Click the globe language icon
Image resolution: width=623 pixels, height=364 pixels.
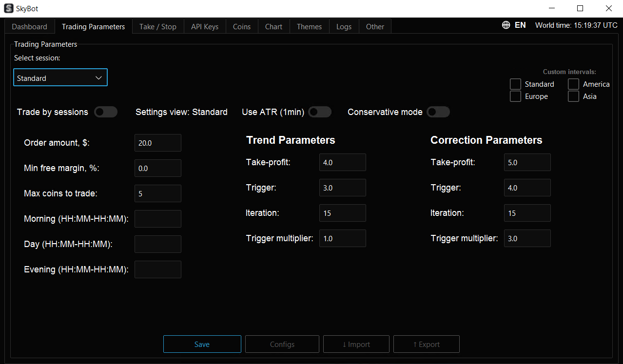506,25
